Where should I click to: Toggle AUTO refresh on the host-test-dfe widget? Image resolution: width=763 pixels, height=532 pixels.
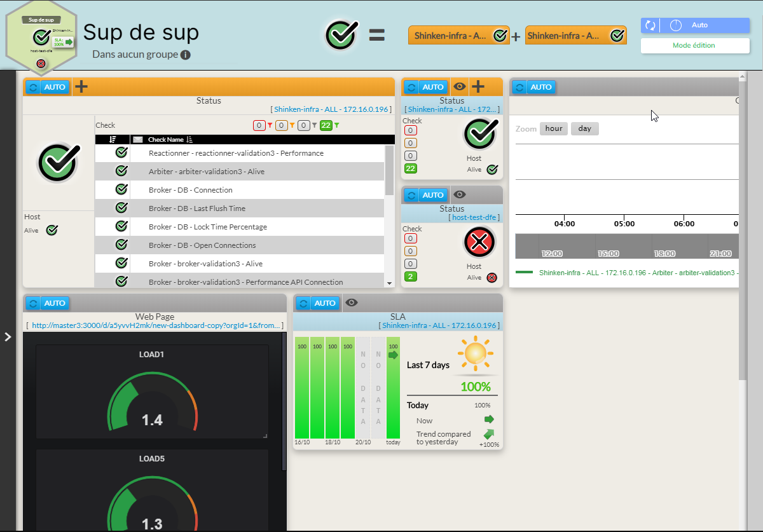tap(434, 195)
